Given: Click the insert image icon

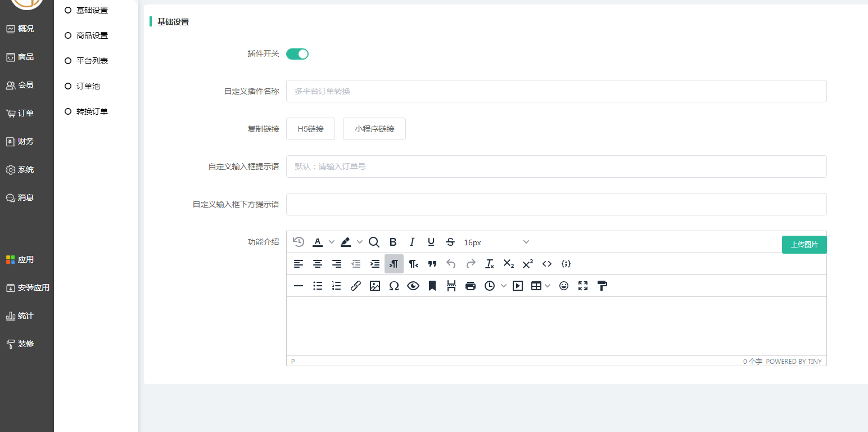Looking at the screenshot, I should click(x=375, y=286).
